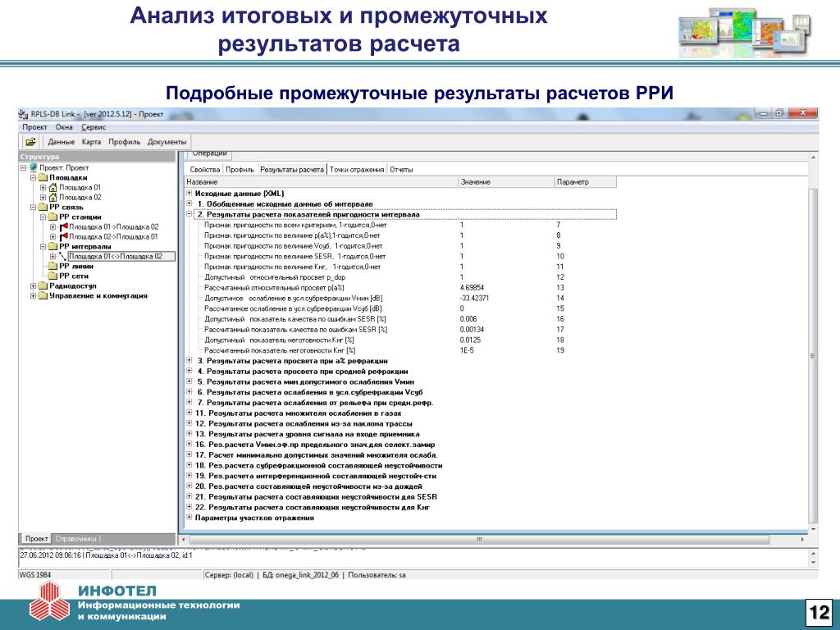Switch to the Результаты расчета tab
Viewport: 840px width, 630px height.
coord(292,169)
